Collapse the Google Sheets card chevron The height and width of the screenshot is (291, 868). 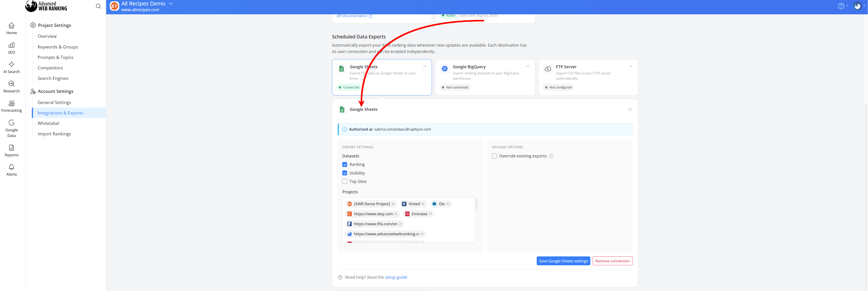[424, 66]
